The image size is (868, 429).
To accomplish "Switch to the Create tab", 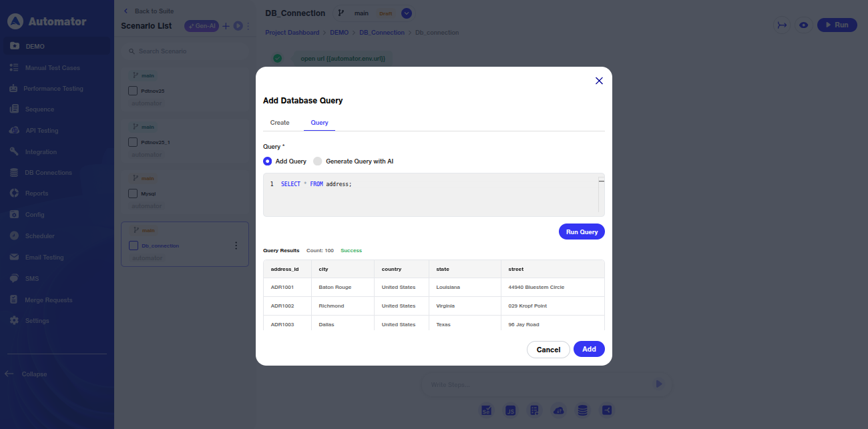I will [280, 123].
